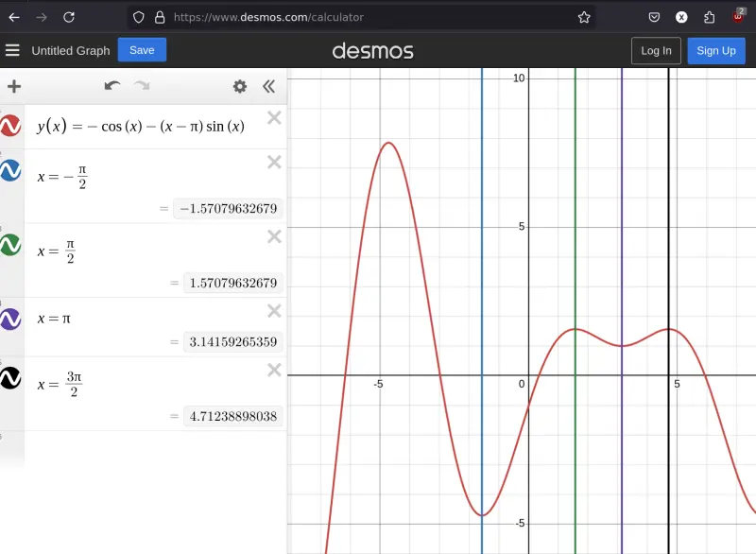
Task: Open the tracking protection shield icon
Action: (x=138, y=17)
